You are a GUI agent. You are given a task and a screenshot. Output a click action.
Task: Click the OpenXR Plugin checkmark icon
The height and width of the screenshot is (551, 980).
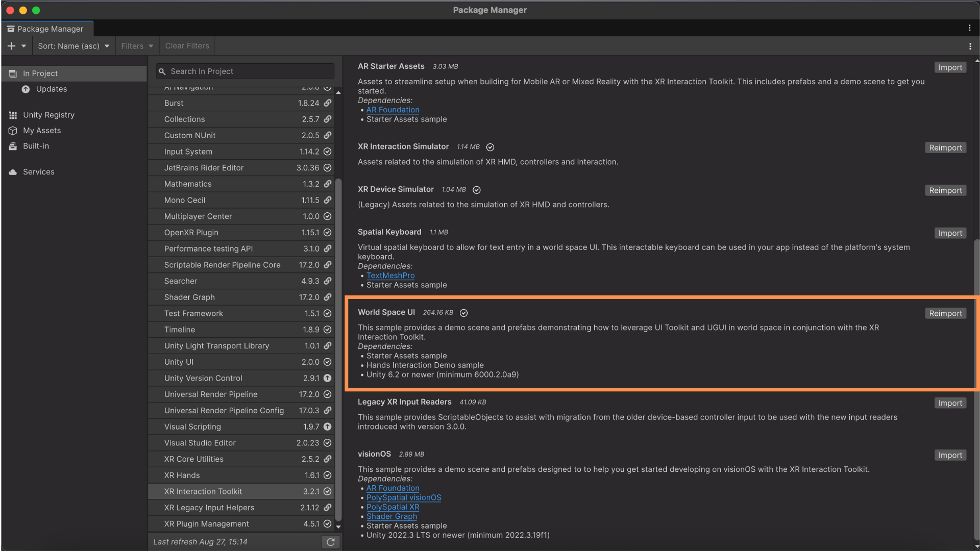point(328,233)
